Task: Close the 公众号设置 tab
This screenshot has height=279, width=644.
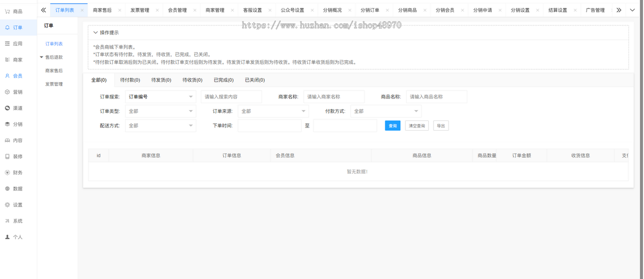Action: pyautogui.click(x=312, y=10)
